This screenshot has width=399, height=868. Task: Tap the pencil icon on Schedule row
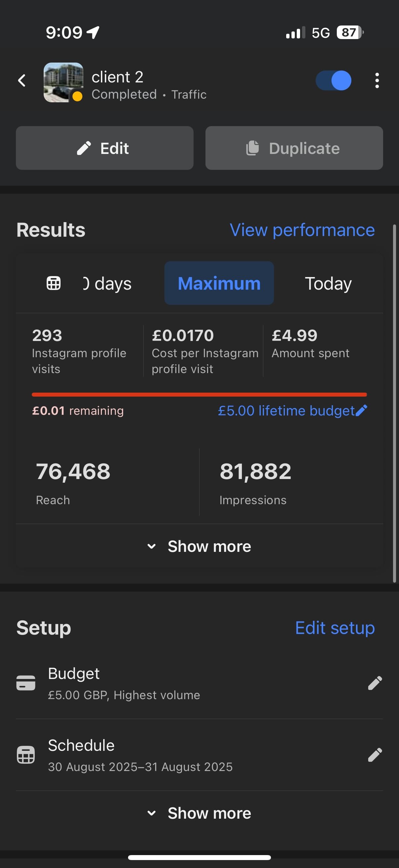(x=375, y=755)
